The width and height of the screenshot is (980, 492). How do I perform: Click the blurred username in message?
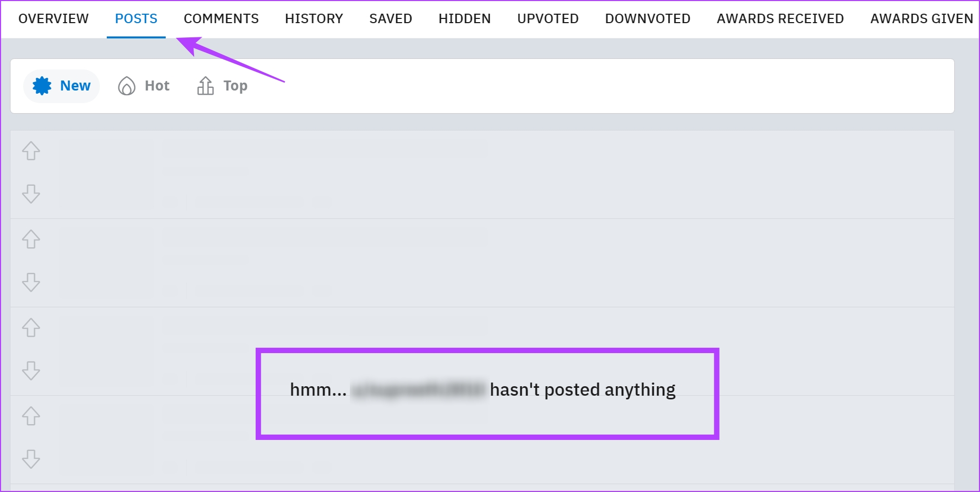click(418, 390)
